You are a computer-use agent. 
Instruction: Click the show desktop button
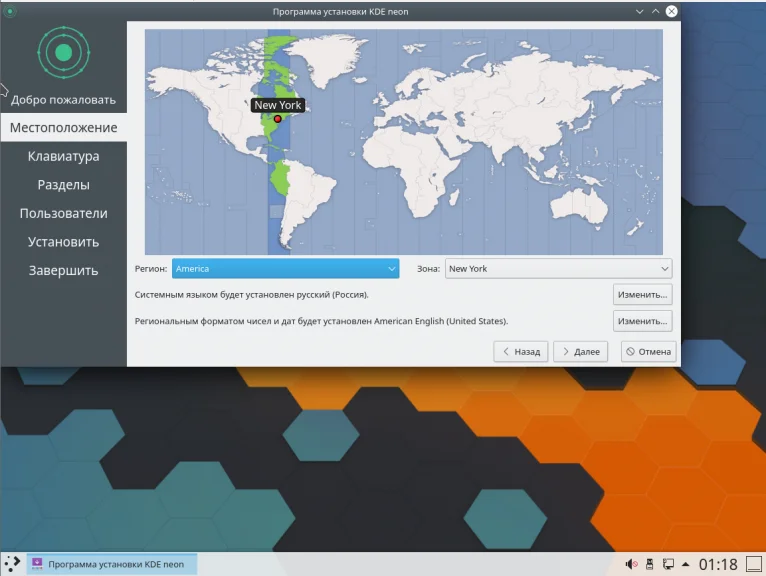754,564
